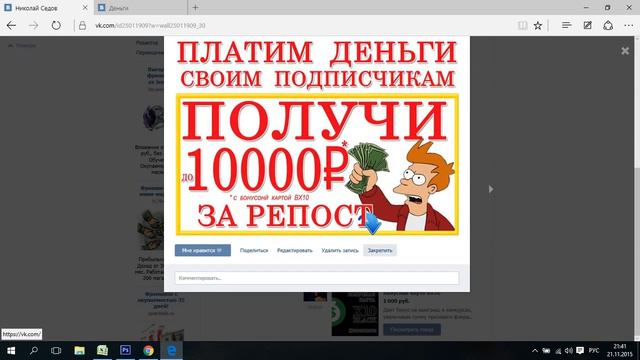Open the Windows Start menu
640x360 pixels.
point(11,351)
